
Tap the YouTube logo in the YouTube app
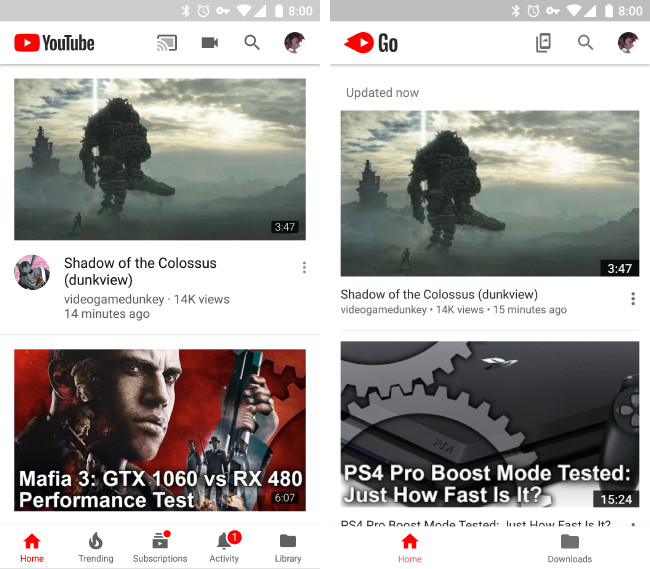[54, 43]
